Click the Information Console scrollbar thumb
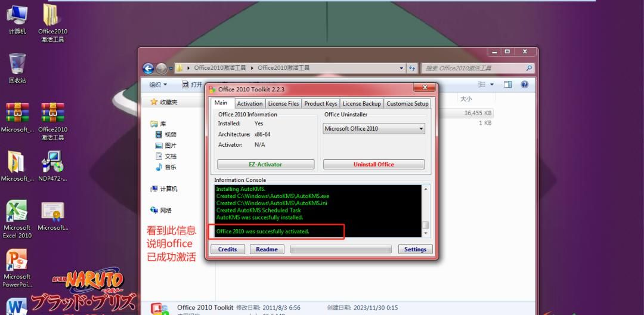 coord(426,225)
